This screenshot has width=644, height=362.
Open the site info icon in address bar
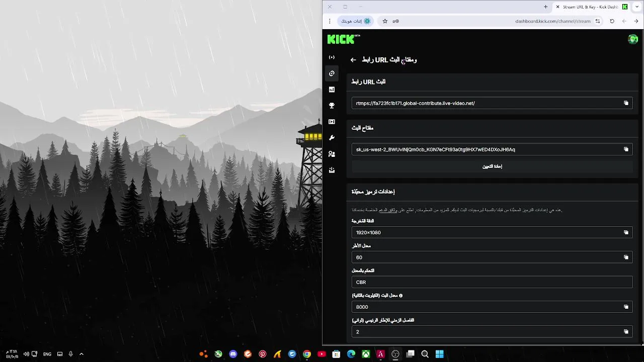(x=598, y=21)
